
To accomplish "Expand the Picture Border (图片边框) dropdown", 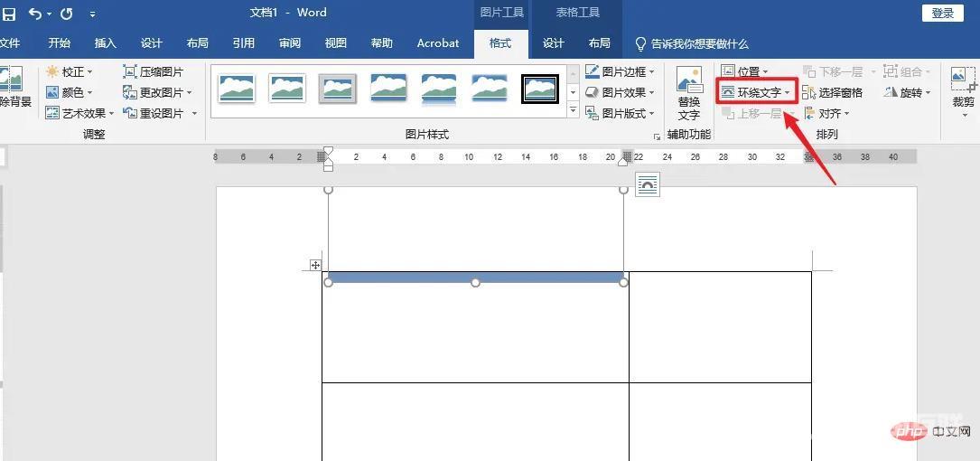I will (622, 71).
